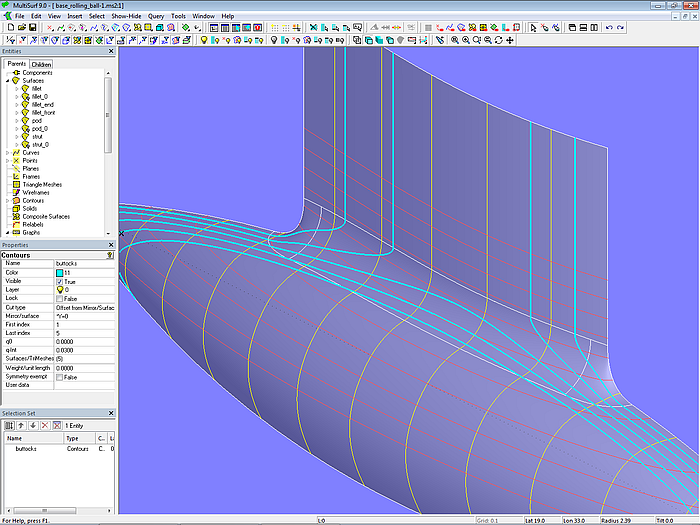Collapse the Surfaces node in Entities tree

(x=8, y=81)
